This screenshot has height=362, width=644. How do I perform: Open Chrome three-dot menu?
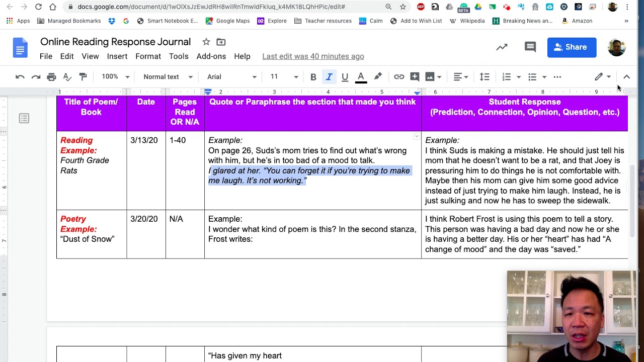(627, 7)
